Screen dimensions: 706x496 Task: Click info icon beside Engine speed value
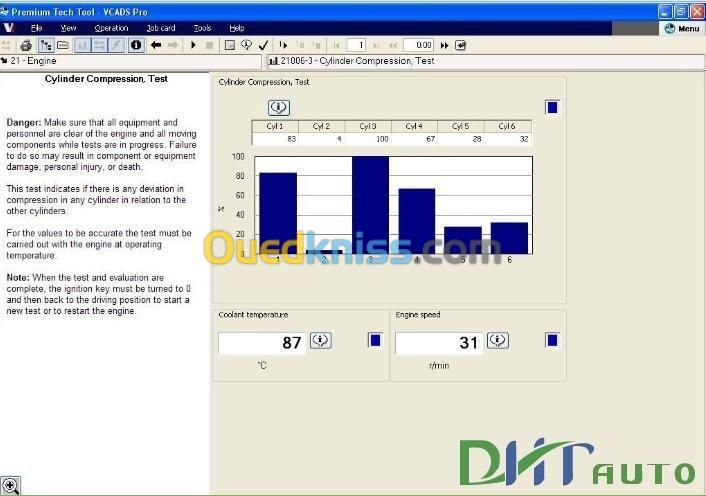click(x=497, y=341)
